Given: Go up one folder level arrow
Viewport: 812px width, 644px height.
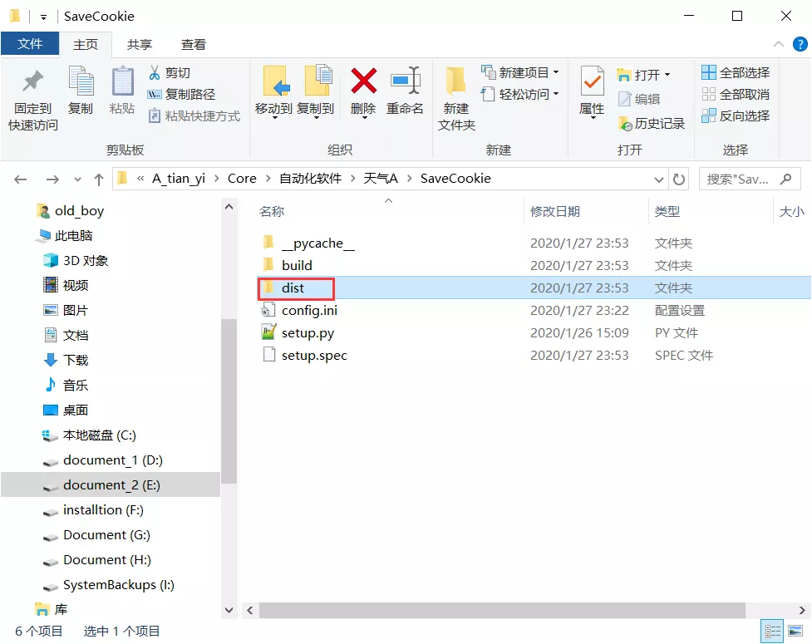Looking at the screenshot, I should (98, 179).
